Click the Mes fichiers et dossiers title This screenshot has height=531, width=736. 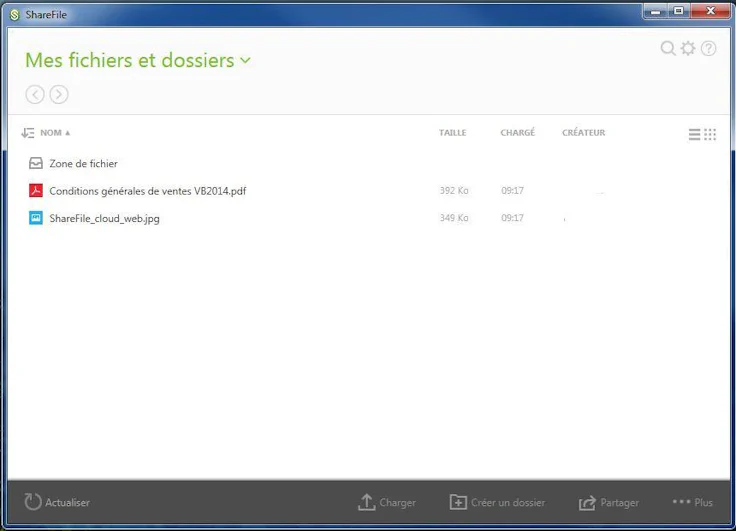pyautogui.click(x=130, y=61)
